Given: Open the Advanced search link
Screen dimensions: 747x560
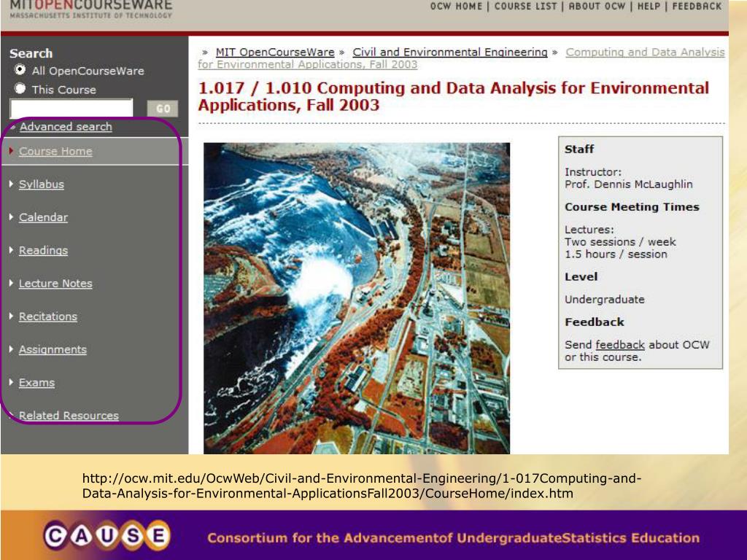Looking at the screenshot, I should (66, 127).
